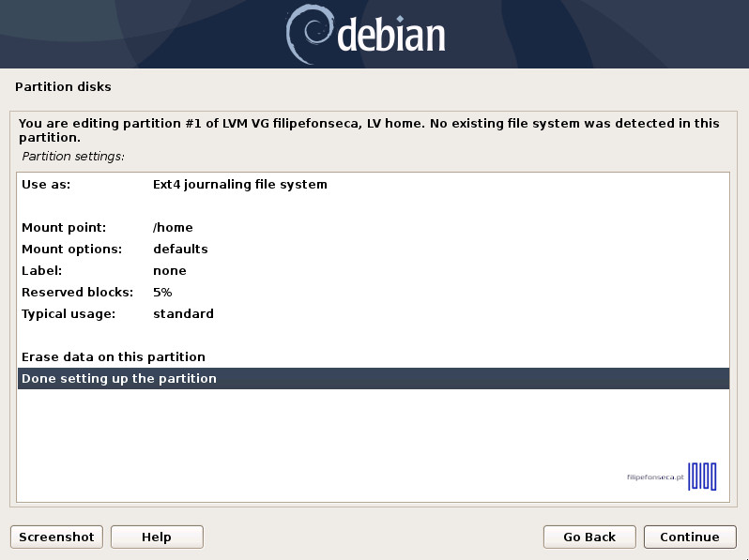Viewport: 749px width, 560px height.
Task: Click the Partition disks heading
Action: coord(63,87)
